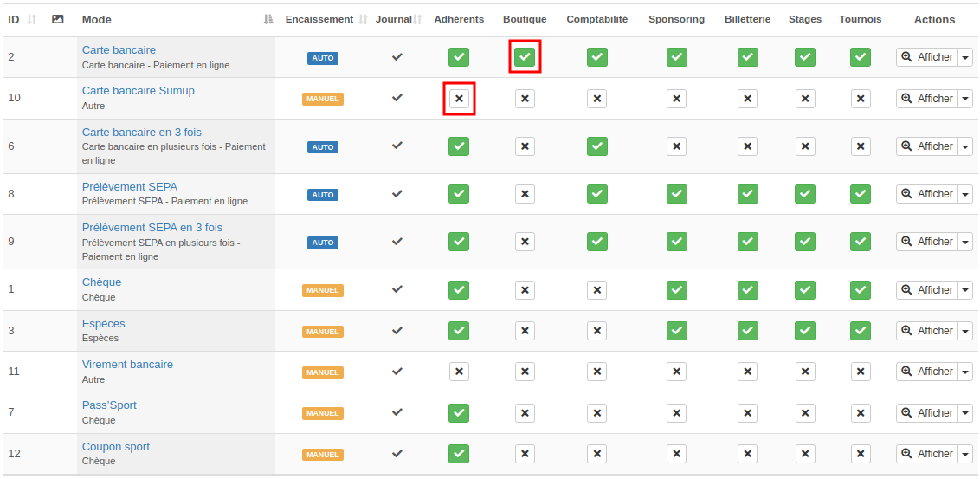The width and height of the screenshot is (980, 479).
Task: Open actions dropdown for Pass'Sport row
Action: pos(965,413)
